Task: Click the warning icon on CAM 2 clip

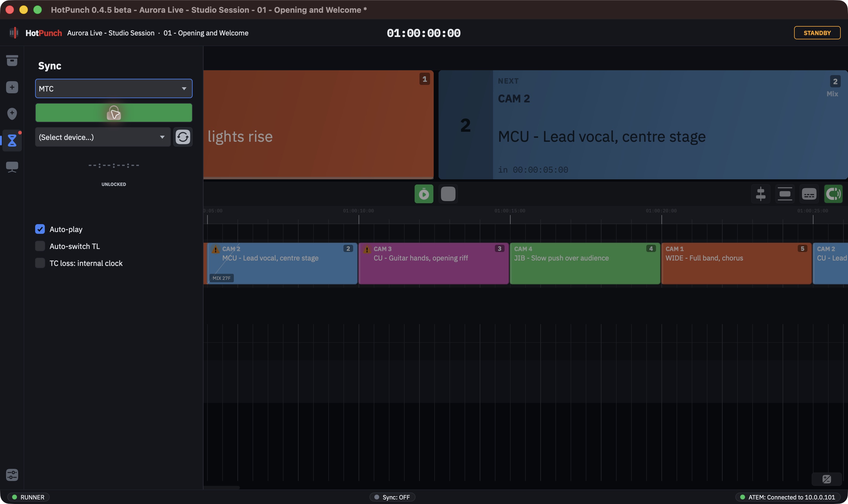Action: pyautogui.click(x=215, y=250)
